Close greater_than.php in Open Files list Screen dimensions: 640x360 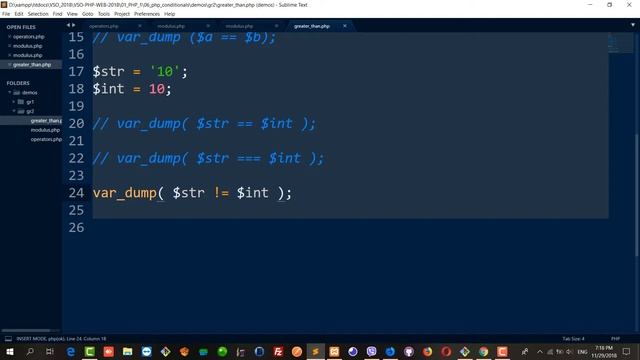pos(9,65)
